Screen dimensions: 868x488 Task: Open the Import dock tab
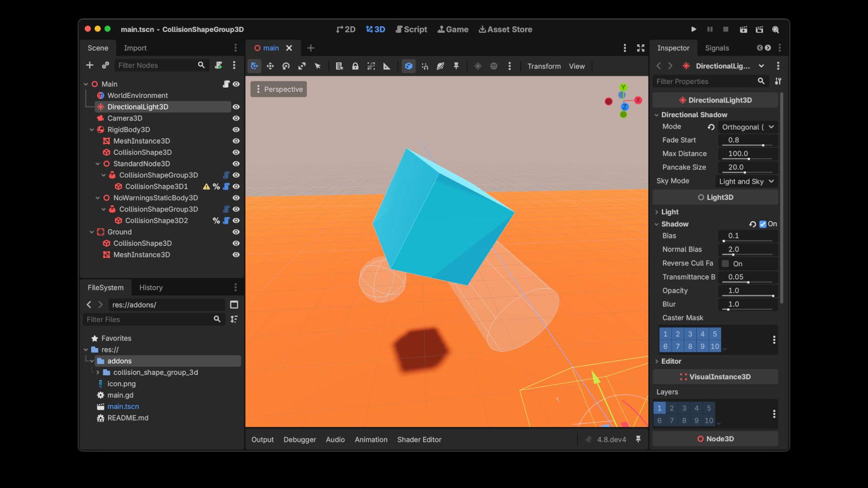pyautogui.click(x=135, y=48)
